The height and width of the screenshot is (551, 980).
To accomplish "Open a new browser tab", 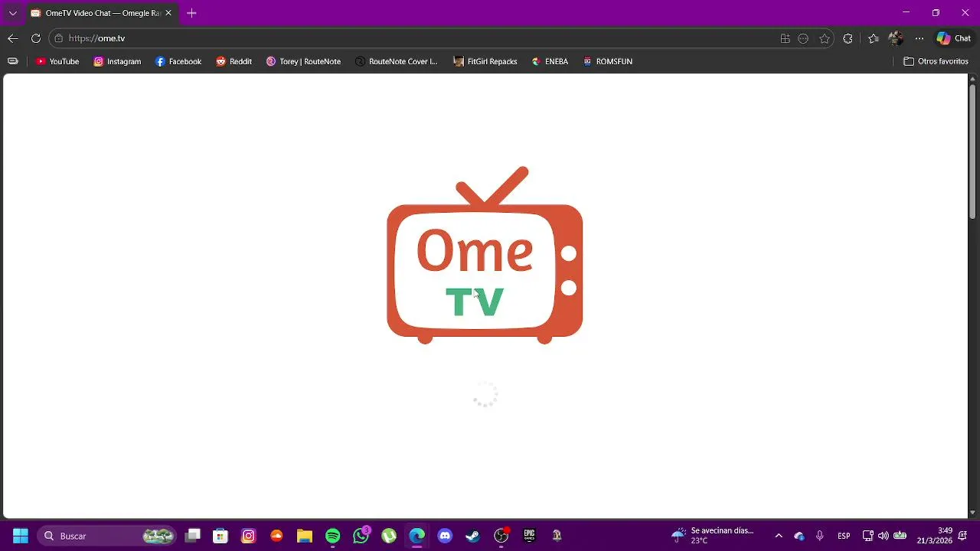I will pos(191,13).
